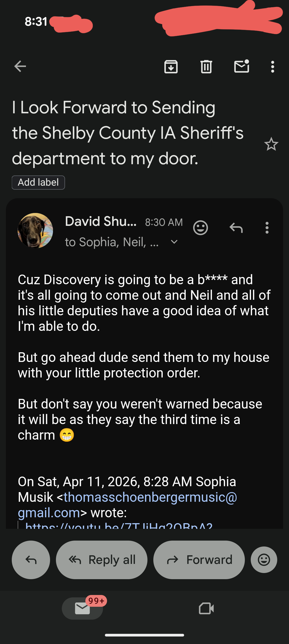Archive this email conversation
This screenshot has height=644, width=289.
(171, 67)
